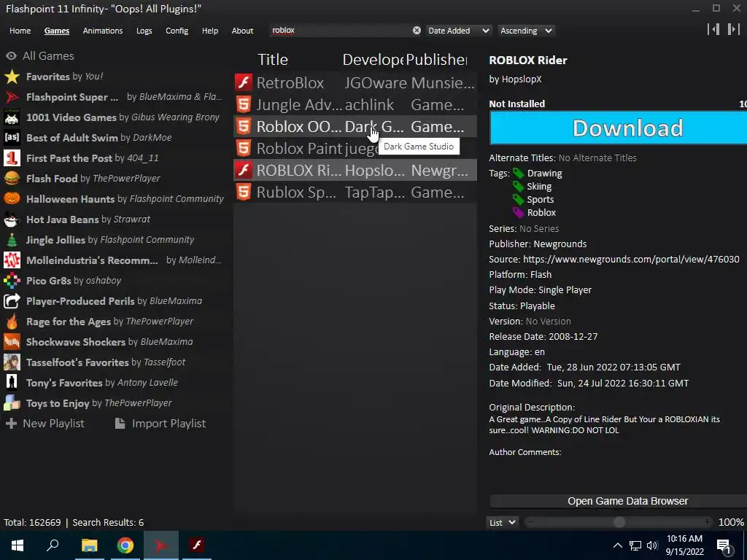Click the Player-Produced Perils share icon
747x560 pixels.
[x=12, y=301]
